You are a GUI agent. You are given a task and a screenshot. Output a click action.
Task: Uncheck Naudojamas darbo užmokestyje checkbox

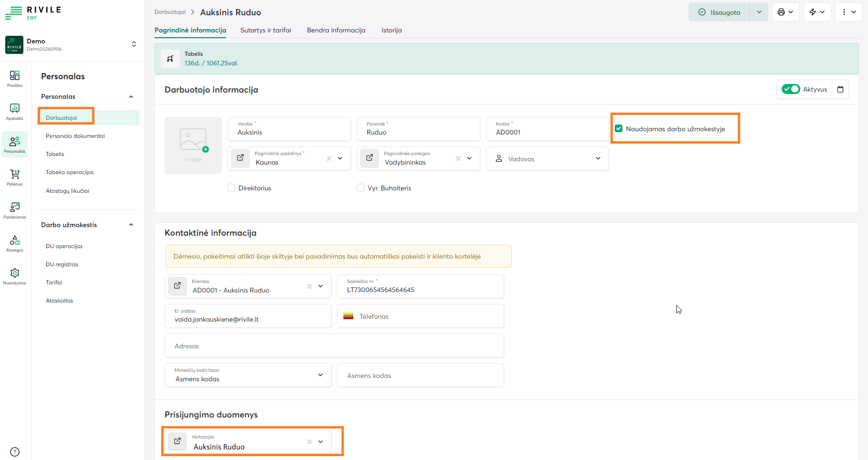coord(619,129)
